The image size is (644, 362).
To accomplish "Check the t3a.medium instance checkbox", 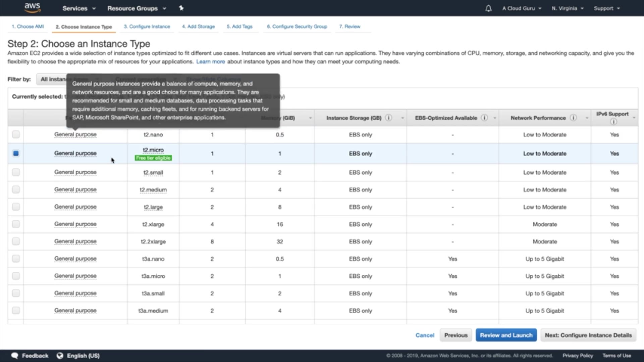I will (x=16, y=311).
